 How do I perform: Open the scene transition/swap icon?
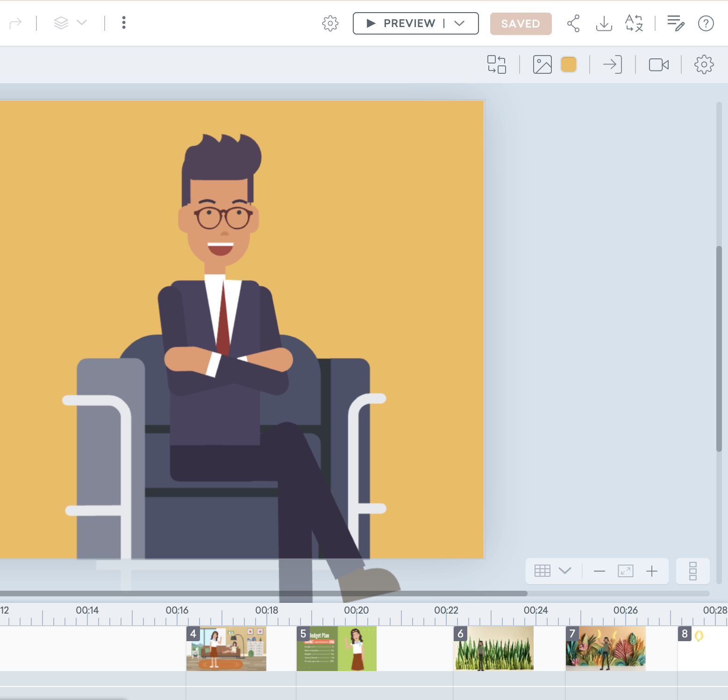pos(497,64)
